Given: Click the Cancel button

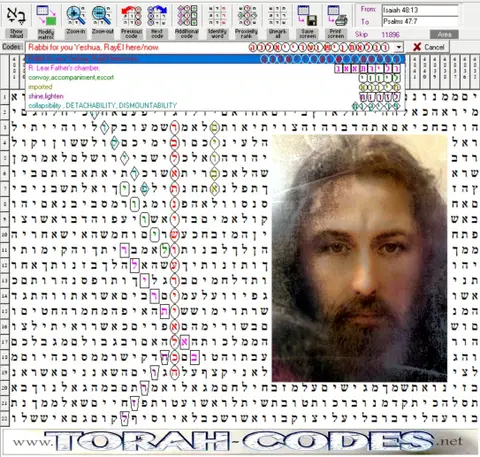Looking at the screenshot, I should 429,47.
